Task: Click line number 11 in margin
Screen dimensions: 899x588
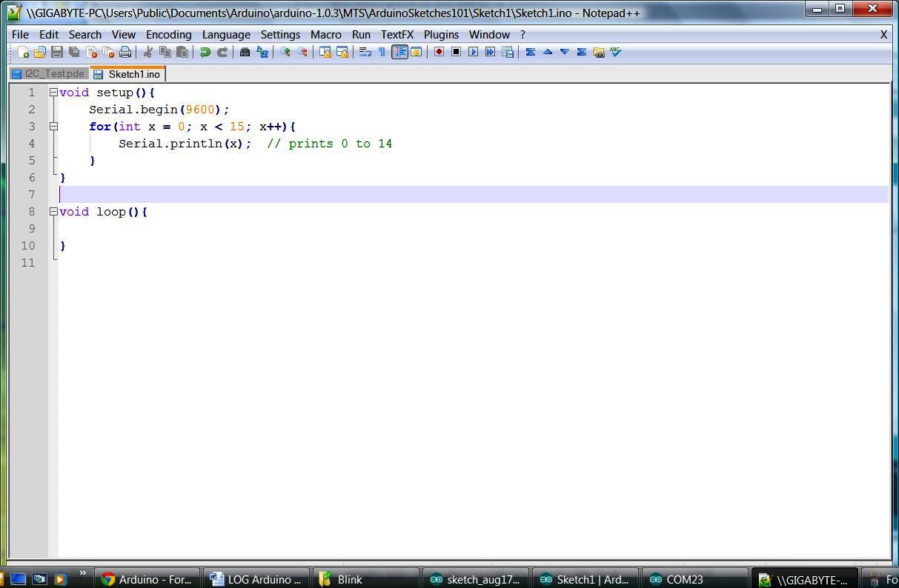Action: (x=27, y=263)
